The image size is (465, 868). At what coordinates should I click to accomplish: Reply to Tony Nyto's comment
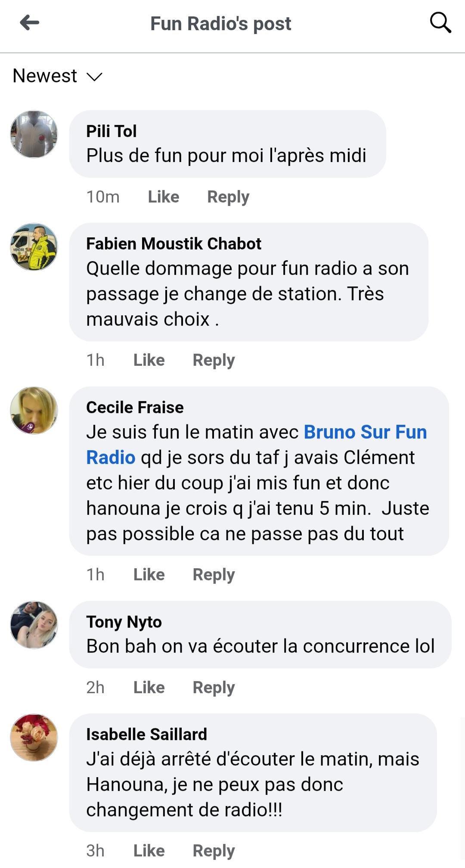click(x=214, y=688)
